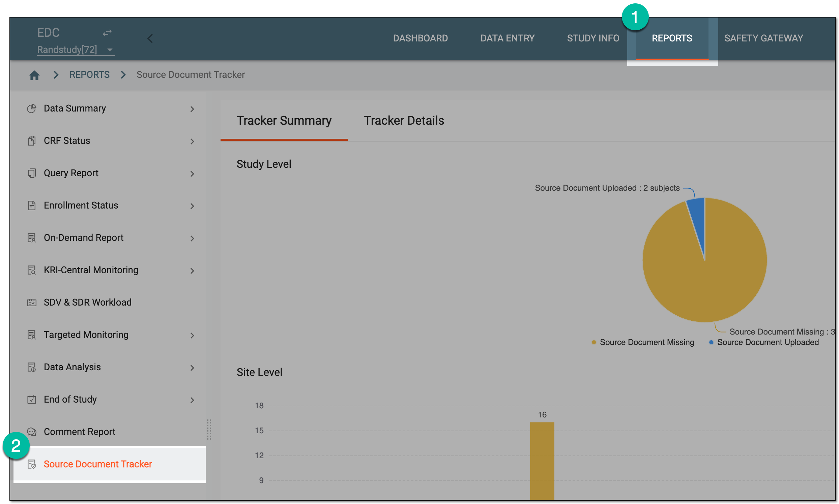Screen dimensions: 839x504
Task: Click the Comment Report bubble icon
Action: pos(32,432)
